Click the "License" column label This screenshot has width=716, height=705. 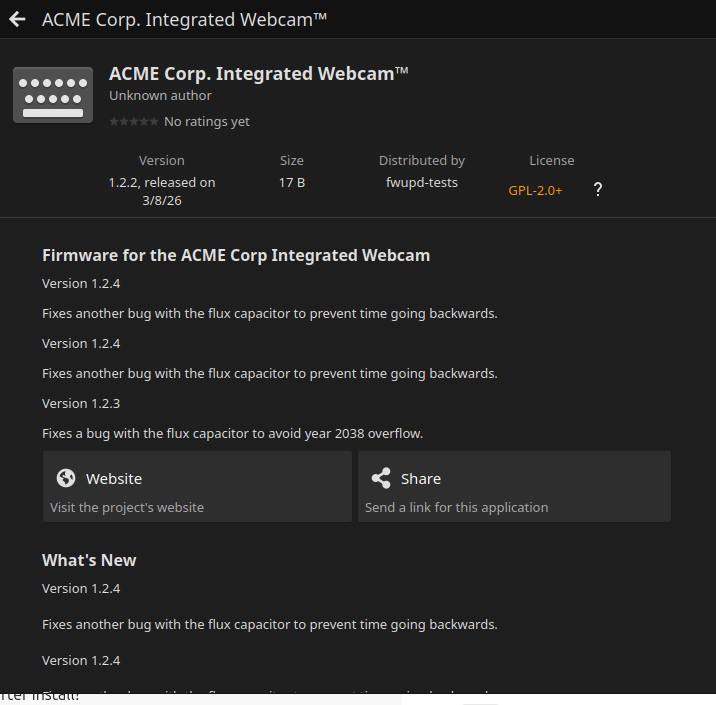[552, 160]
